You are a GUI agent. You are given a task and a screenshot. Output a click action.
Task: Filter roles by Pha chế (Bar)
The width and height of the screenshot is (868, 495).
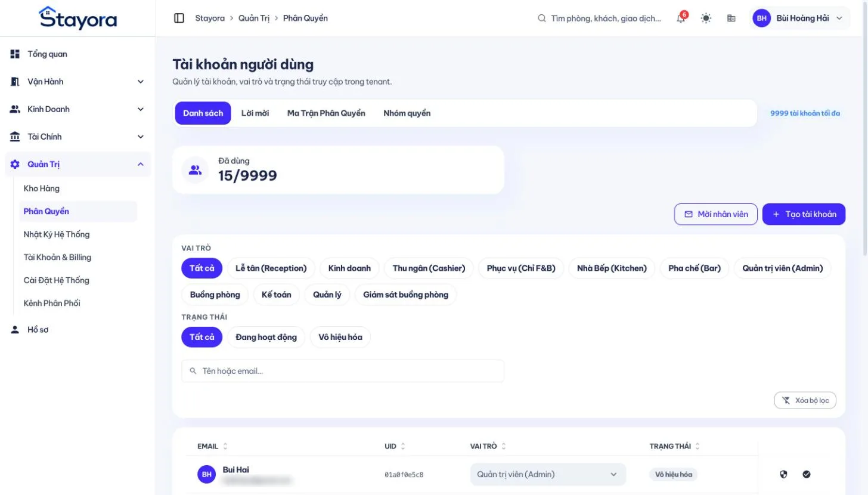(695, 268)
